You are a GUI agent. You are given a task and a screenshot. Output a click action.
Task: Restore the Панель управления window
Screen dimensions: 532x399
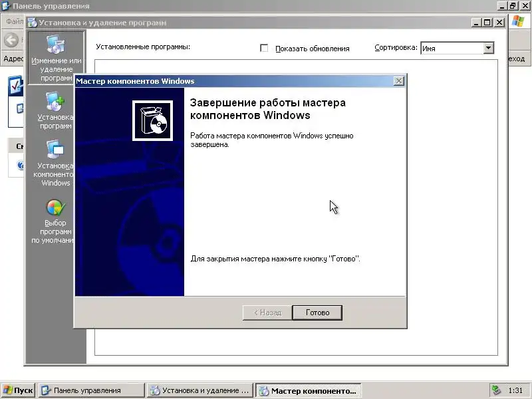point(513,5)
